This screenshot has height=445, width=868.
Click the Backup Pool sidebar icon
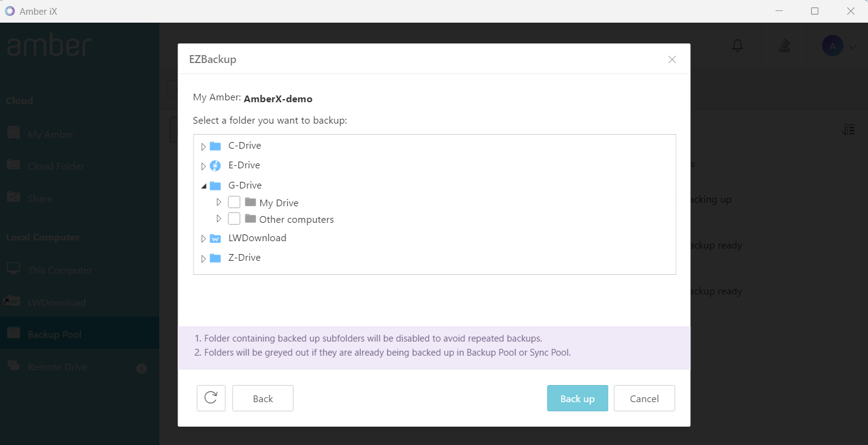(x=13, y=333)
